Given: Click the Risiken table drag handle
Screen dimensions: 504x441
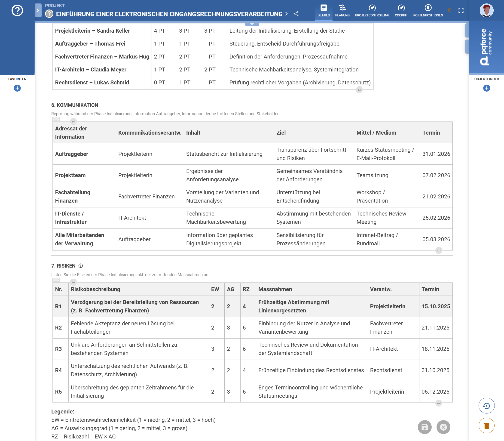Looking at the screenshot, I should pos(56,280).
